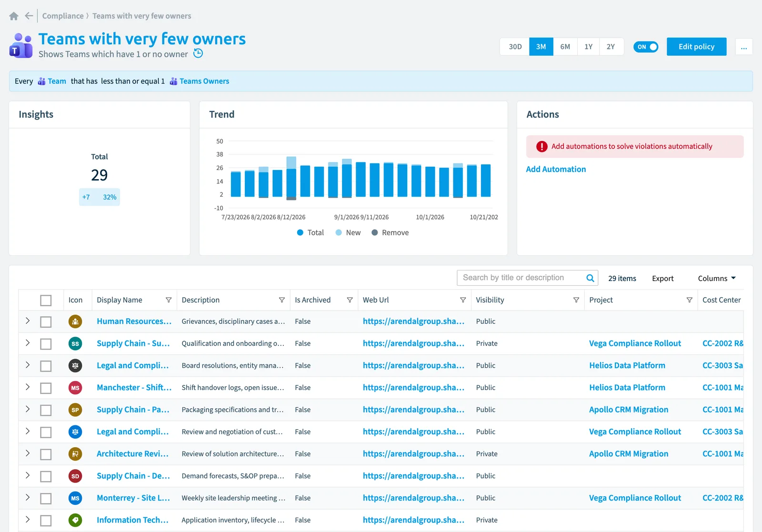Image resolution: width=762 pixels, height=532 pixels.
Task: Switch to the 2Y time range
Action: click(x=611, y=47)
